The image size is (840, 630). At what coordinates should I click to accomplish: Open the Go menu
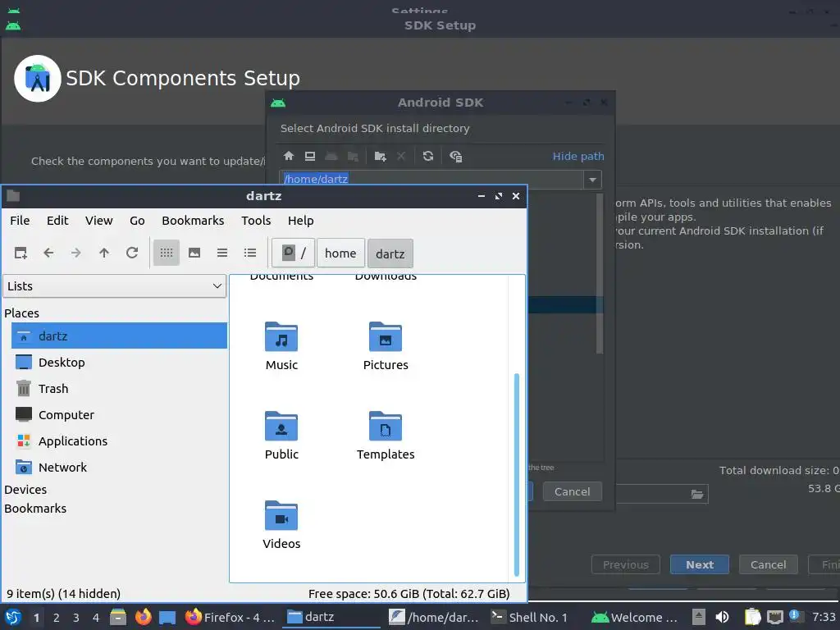tap(137, 220)
